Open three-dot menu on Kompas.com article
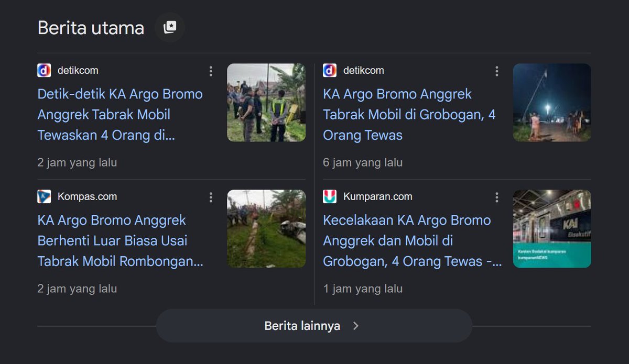Viewport: 629px width, 364px height. click(x=211, y=197)
